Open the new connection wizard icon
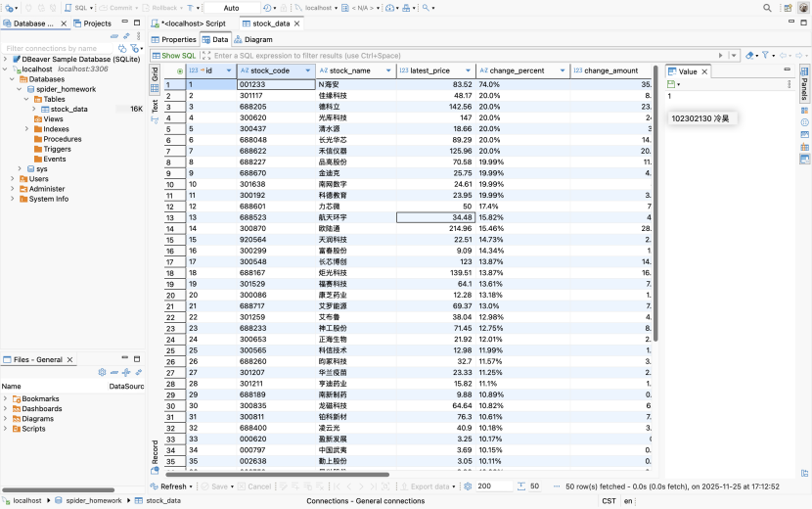 pos(9,8)
